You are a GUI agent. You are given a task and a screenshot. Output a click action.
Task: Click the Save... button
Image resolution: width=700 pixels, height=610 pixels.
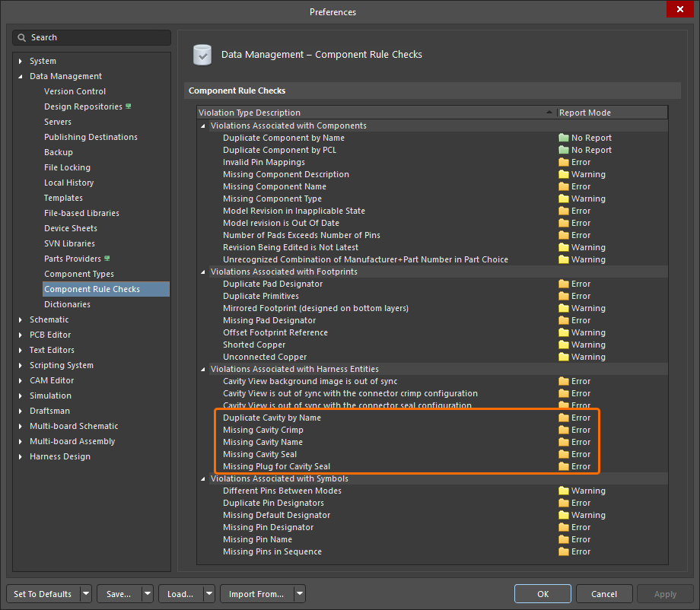[119, 594]
